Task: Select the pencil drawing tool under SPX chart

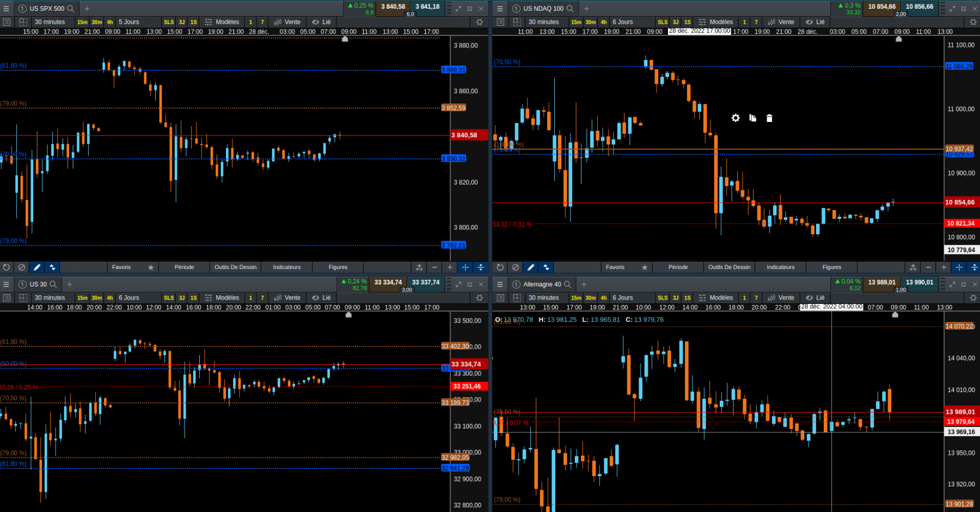Action: [37, 267]
